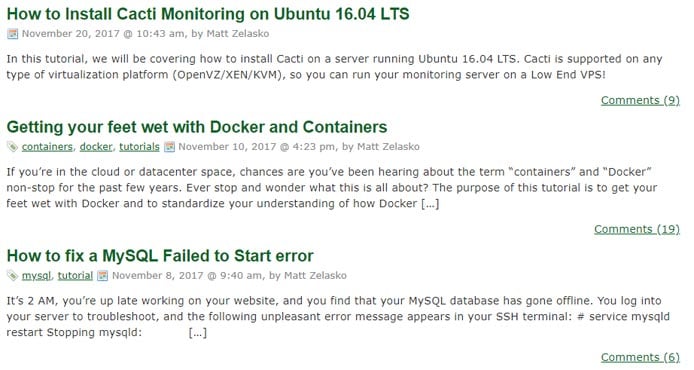Select the docker tag link
The height and width of the screenshot is (370, 694).
point(96,146)
